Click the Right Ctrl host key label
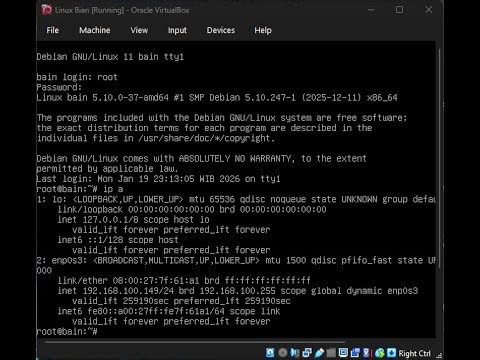This screenshot has width=480, height=360. [x=414, y=353]
